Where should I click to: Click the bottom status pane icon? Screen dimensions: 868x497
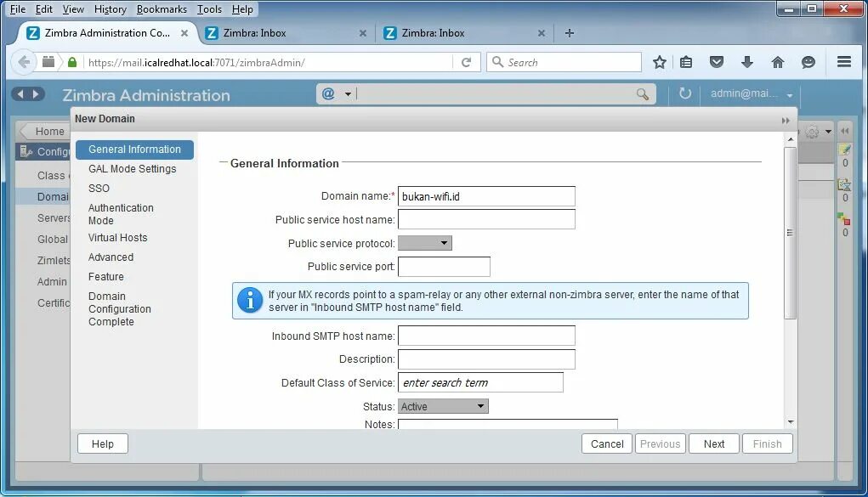click(843, 218)
